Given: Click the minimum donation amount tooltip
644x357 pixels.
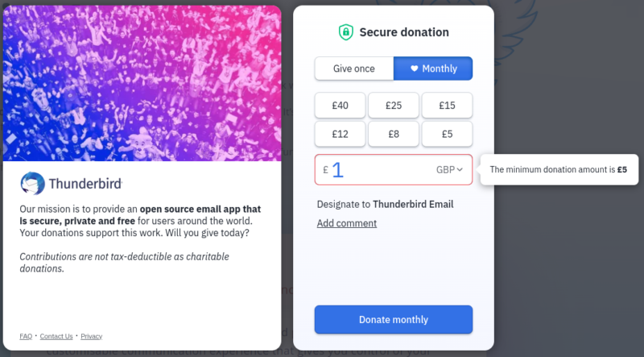Looking at the screenshot, I should (559, 170).
